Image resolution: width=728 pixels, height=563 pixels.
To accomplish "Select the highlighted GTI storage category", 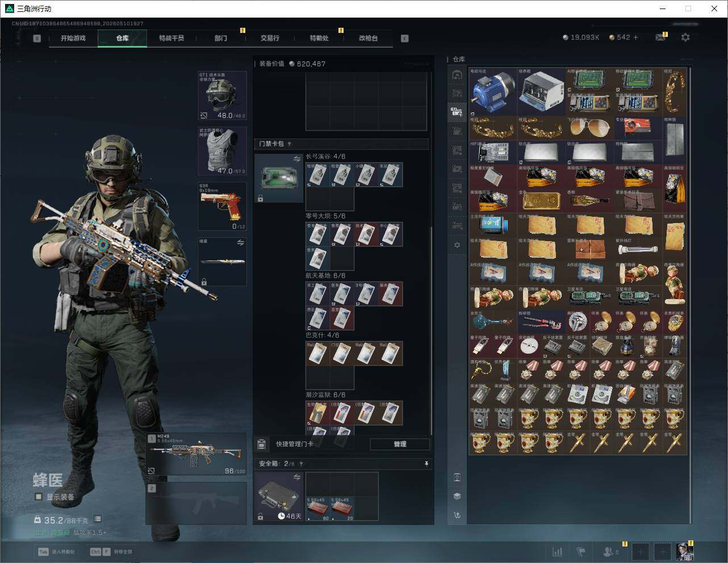I will pyautogui.click(x=457, y=112).
